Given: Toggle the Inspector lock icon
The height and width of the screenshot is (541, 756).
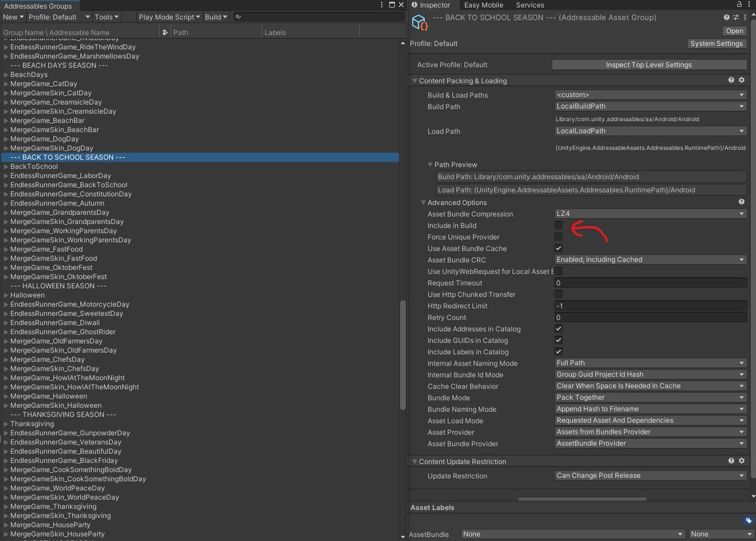Looking at the screenshot, I should tap(739, 5).
